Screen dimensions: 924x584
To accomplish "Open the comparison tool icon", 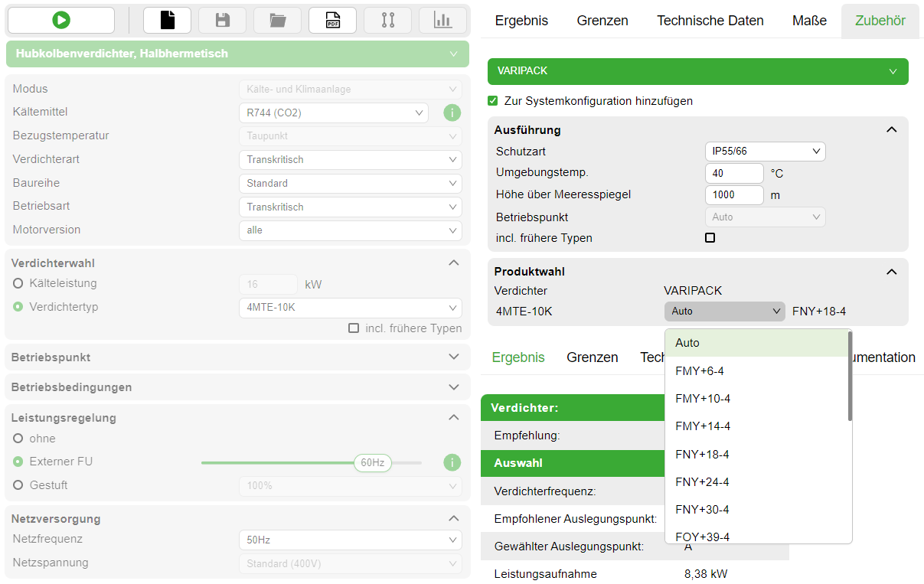I will coord(387,20).
